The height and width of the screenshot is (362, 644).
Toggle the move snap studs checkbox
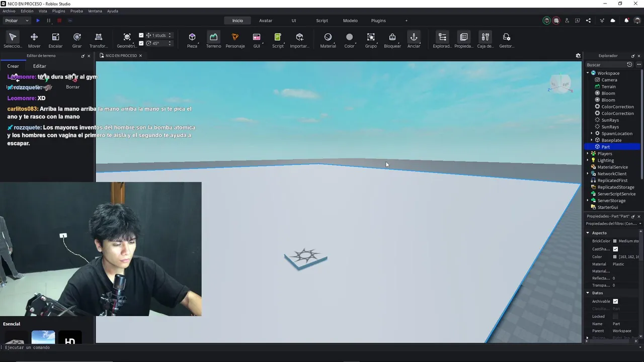coord(141,35)
